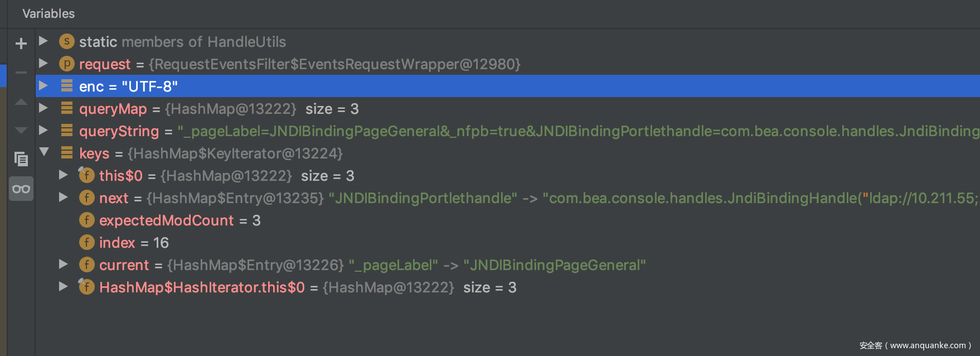Click the Remove Watch minus icon
The image size is (980, 356).
pos(21,73)
